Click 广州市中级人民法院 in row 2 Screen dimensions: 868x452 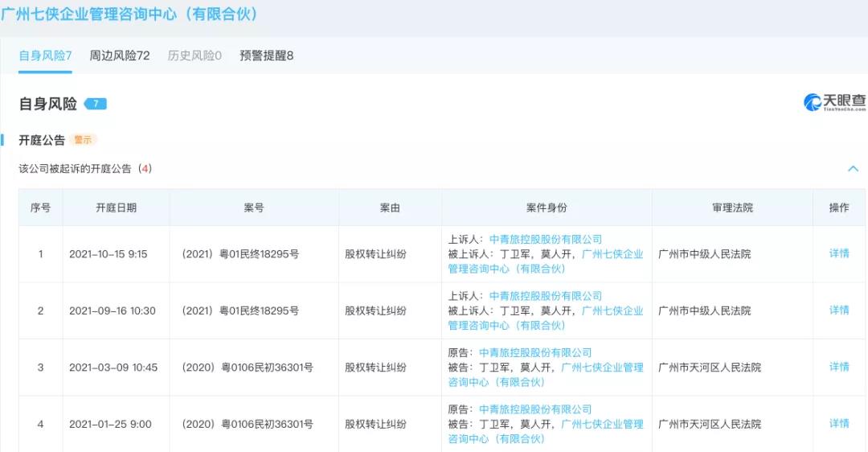[x=704, y=310]
